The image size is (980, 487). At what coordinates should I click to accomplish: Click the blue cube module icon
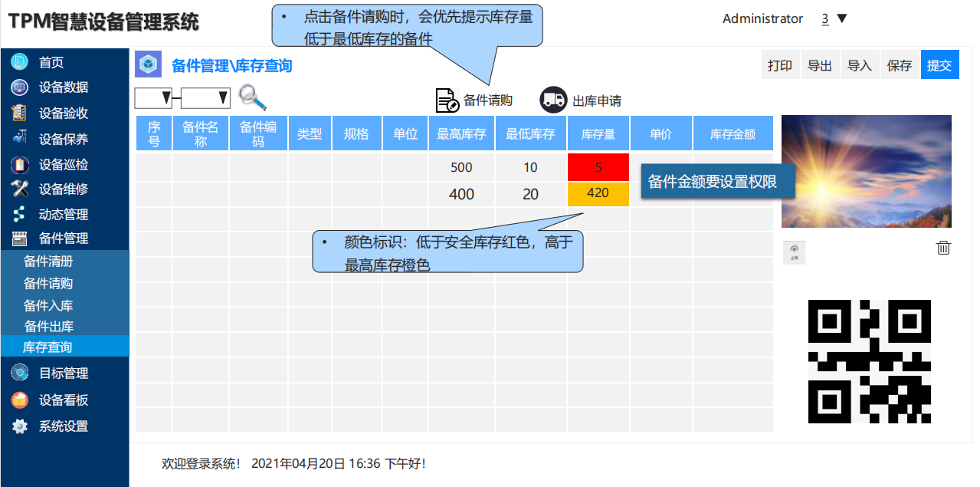tap(148, 64)
